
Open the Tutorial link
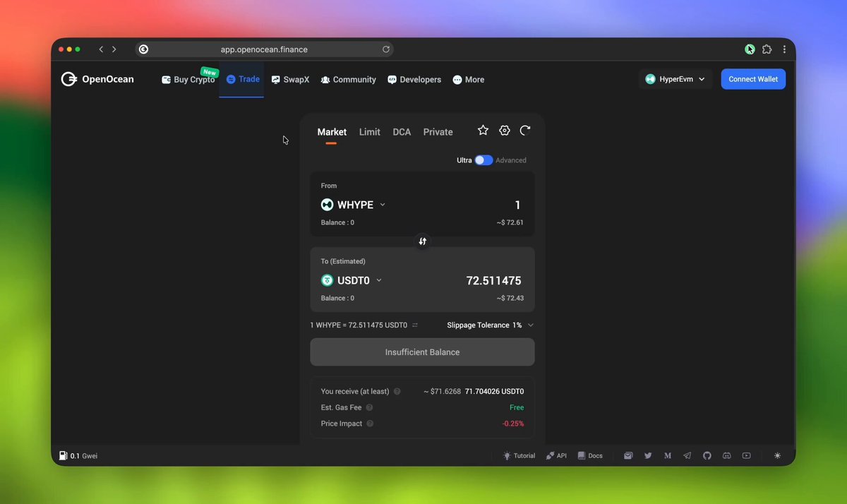[519, 456]
